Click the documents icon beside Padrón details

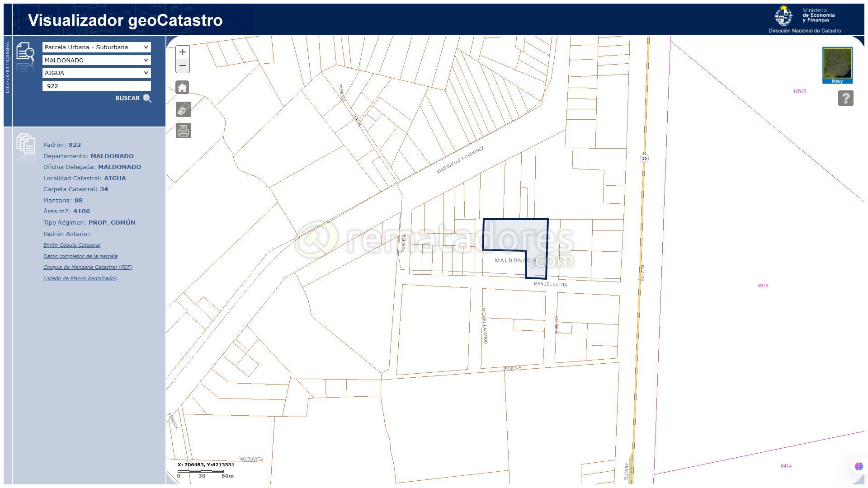coord(26,144)
